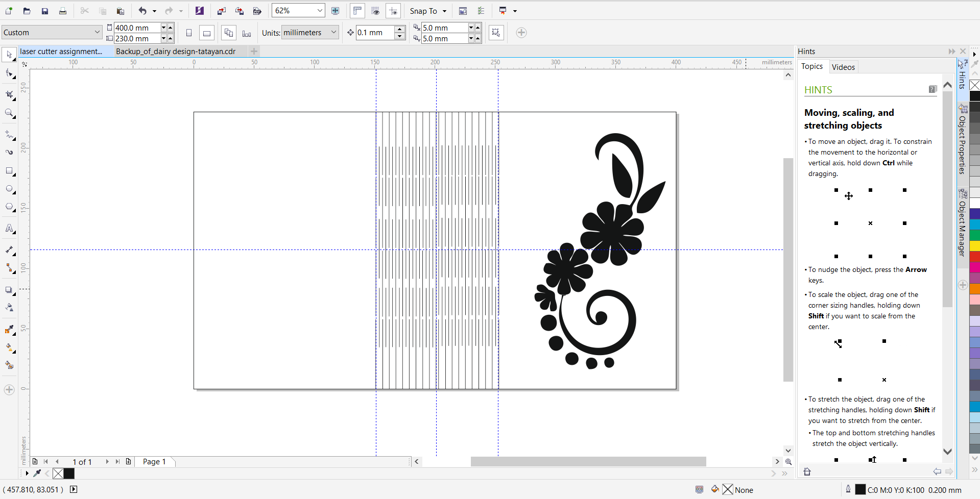The height and width of the screenshot is (499, 980).
Task: Select the Text tool
Action: tap(9, 229)
